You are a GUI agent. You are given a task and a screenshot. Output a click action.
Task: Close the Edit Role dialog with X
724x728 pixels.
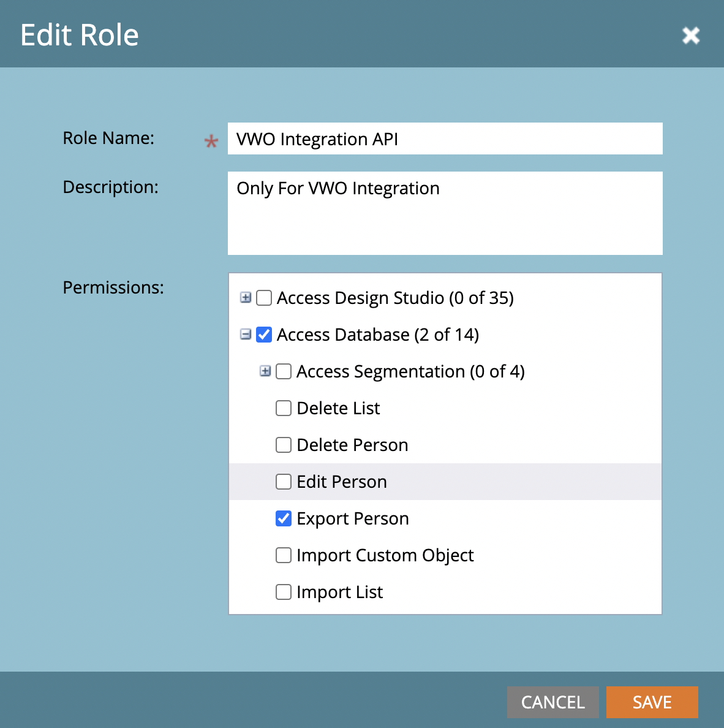[x=690, y=36]
